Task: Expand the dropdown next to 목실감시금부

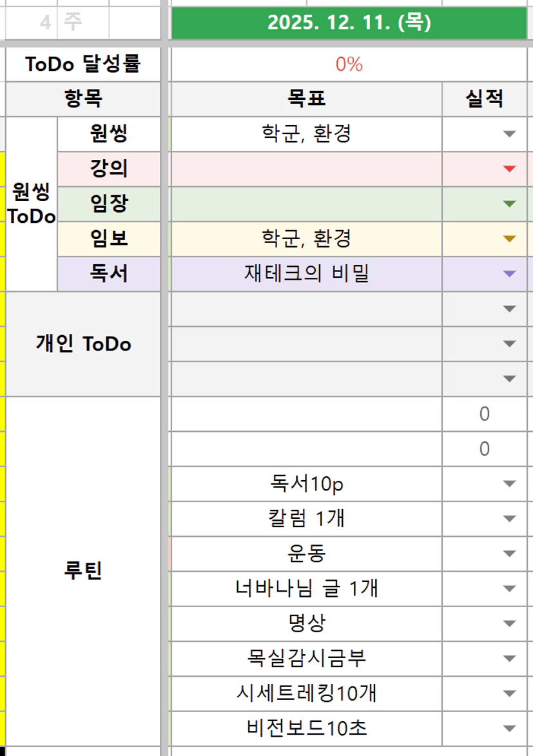Action: coord(509,659)
